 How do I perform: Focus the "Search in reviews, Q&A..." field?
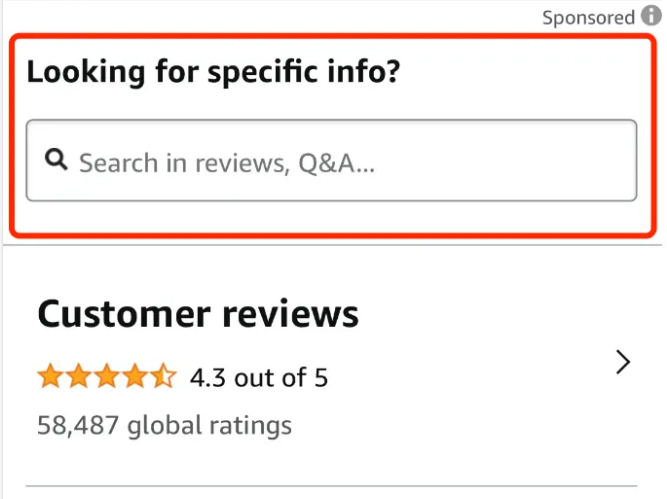[331, 160]
